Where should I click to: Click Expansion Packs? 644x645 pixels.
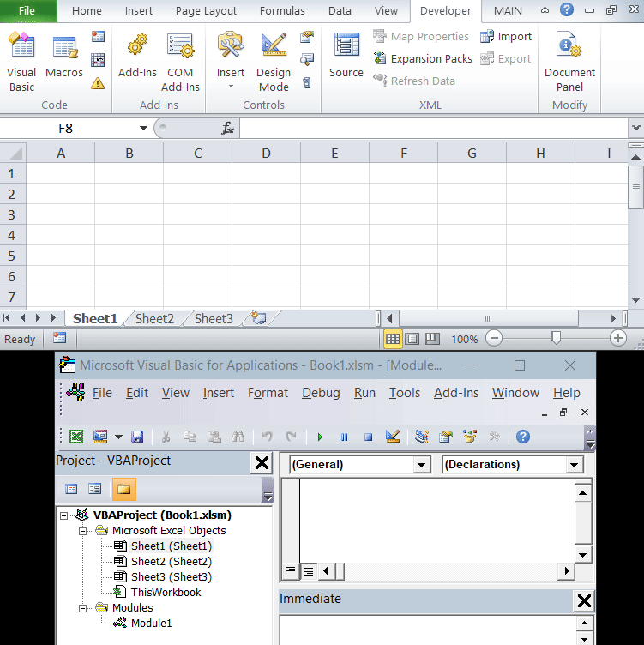pyautogui.click(x=423, y=59)
